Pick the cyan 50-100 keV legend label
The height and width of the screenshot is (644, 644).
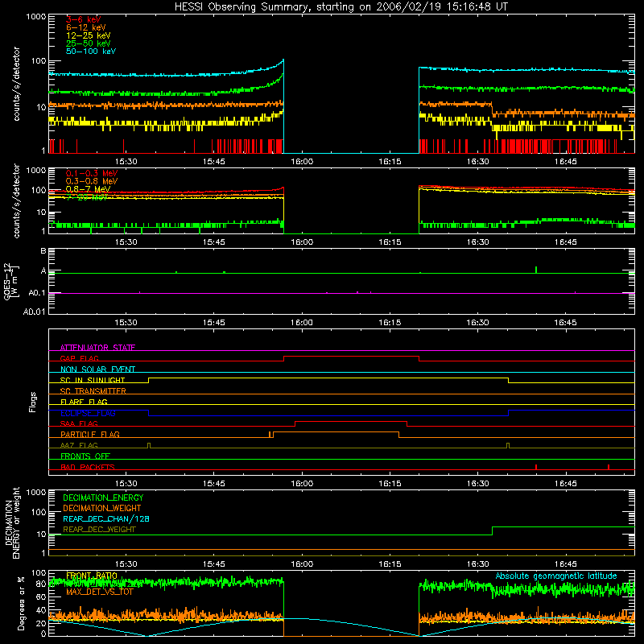[x=91, y=51]
